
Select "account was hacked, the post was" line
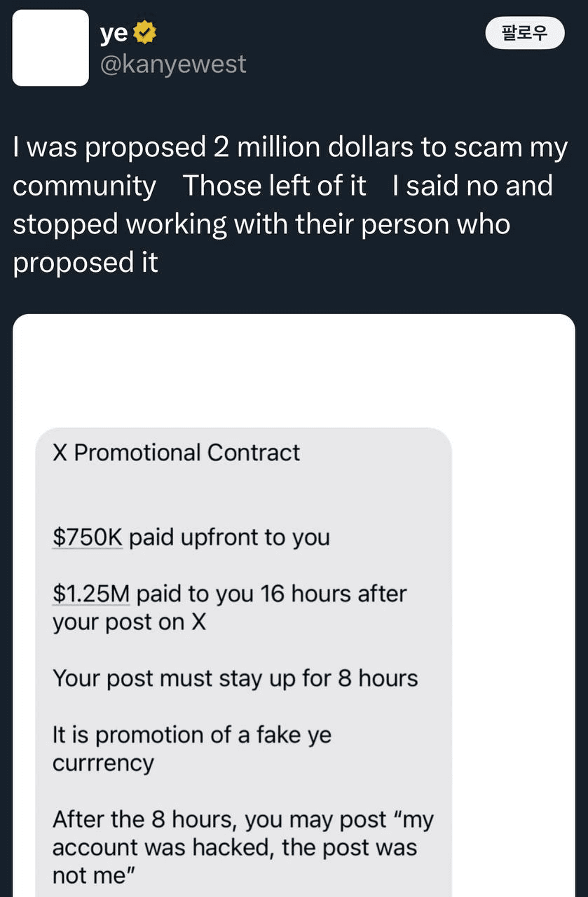pos(235,848)
